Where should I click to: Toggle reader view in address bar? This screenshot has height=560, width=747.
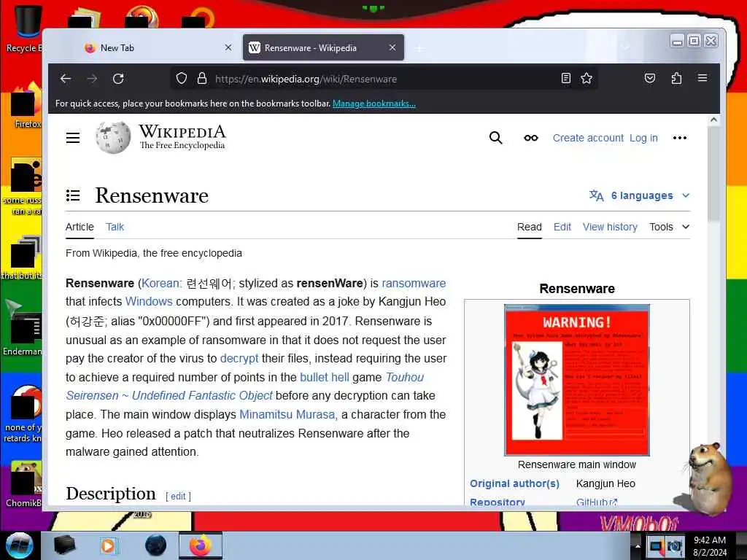tap(565, 79)
